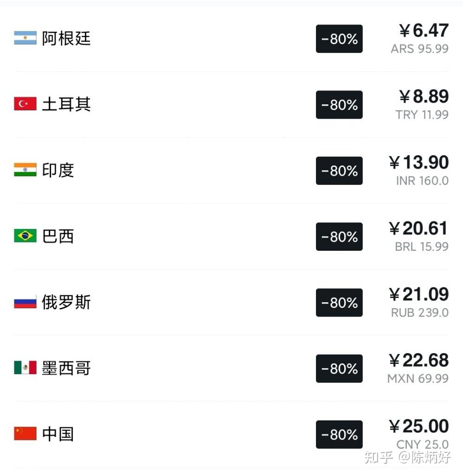Click the Brazil flag icon
463x476 pixels.
coord(25,235)
